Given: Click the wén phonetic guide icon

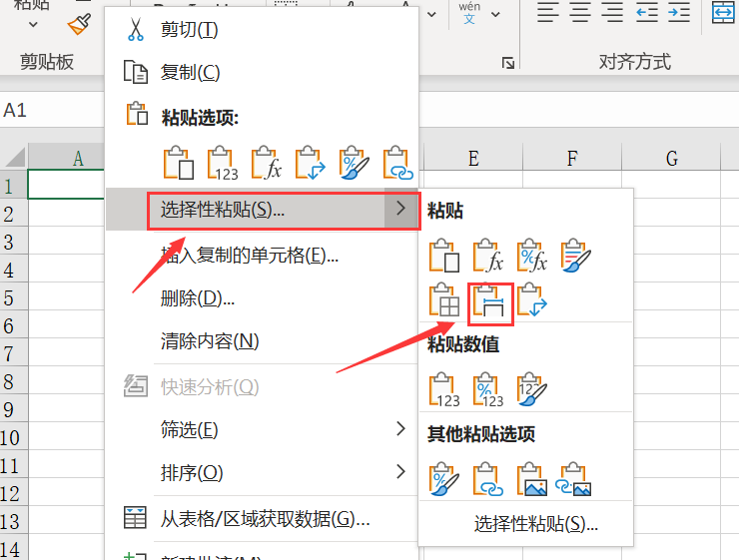Looking at the screenshot, I should point(469,12).
